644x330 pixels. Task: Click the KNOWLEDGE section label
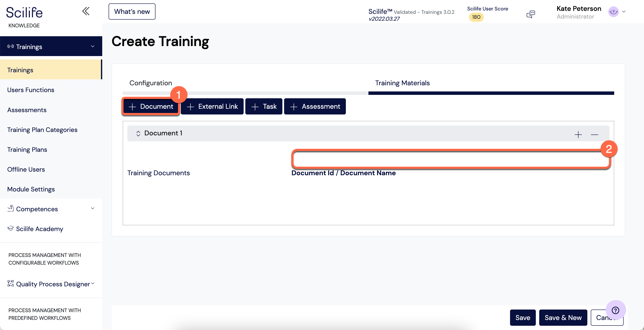point(24,26)
